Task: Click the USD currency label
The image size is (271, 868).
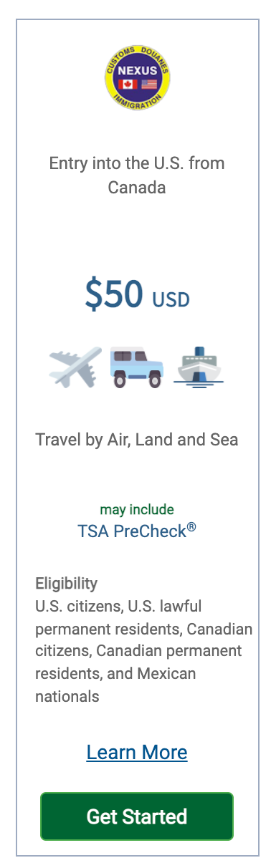Action: pos(171,299)
